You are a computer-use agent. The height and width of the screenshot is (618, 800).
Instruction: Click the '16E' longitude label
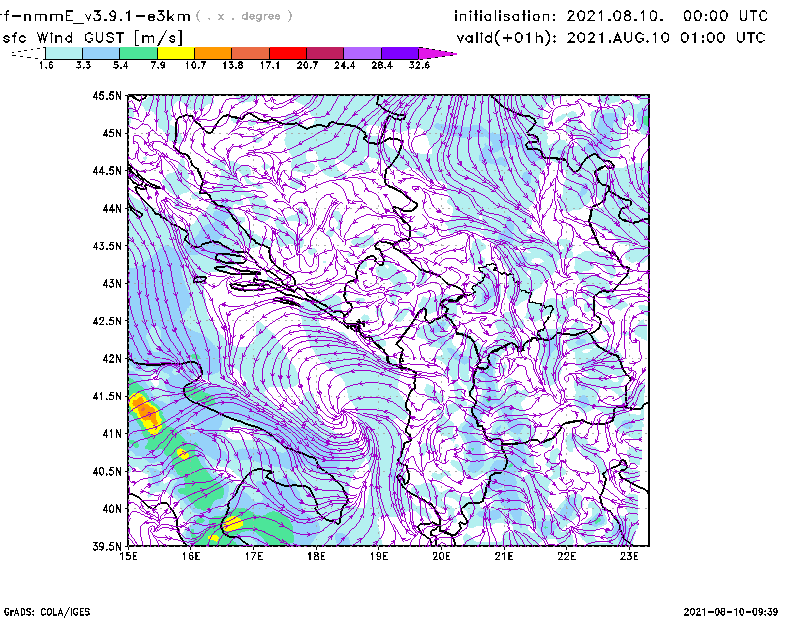[x=191, y=556]
